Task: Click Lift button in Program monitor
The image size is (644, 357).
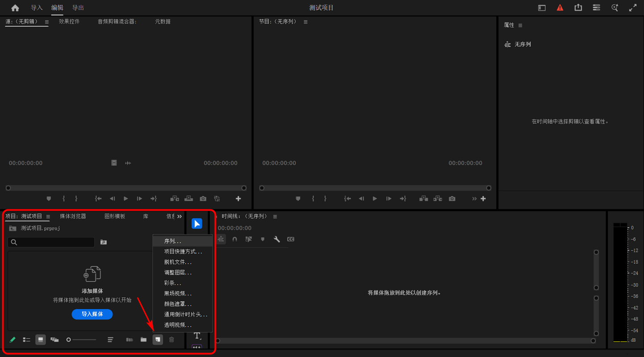Action: [x=424, y=199]
